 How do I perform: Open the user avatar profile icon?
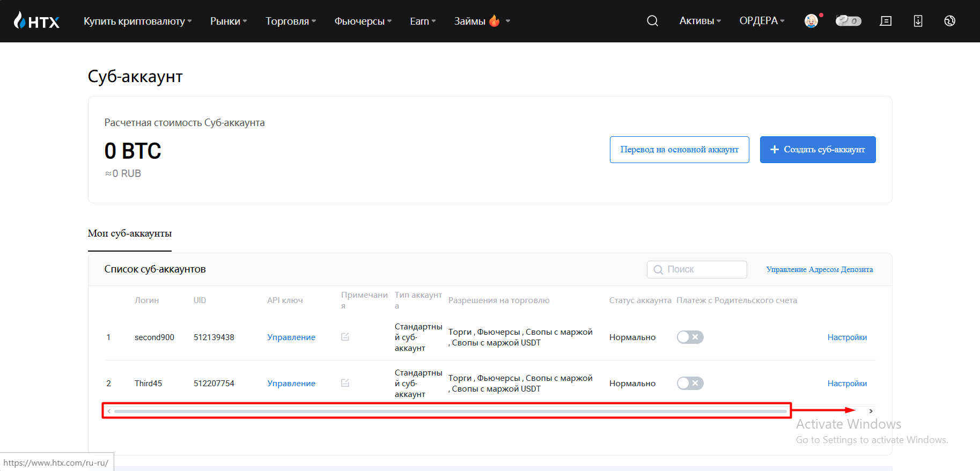point(812,21)
